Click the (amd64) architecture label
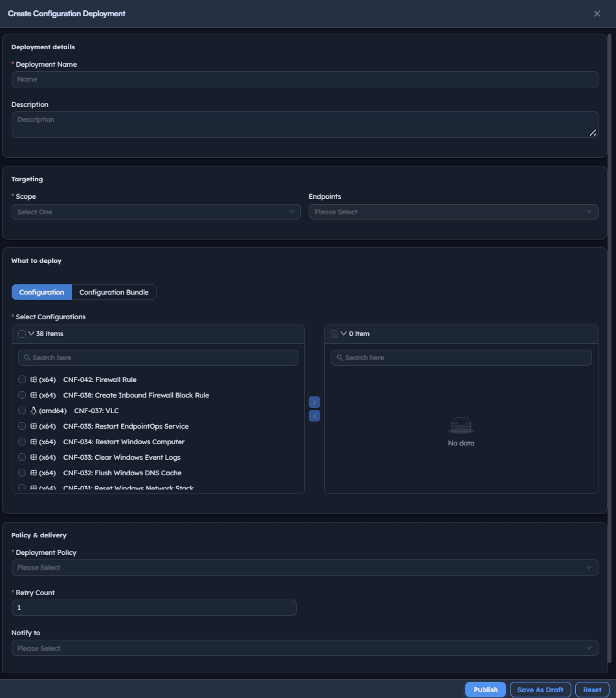This screenshot has height=698, width=616. 53,411
